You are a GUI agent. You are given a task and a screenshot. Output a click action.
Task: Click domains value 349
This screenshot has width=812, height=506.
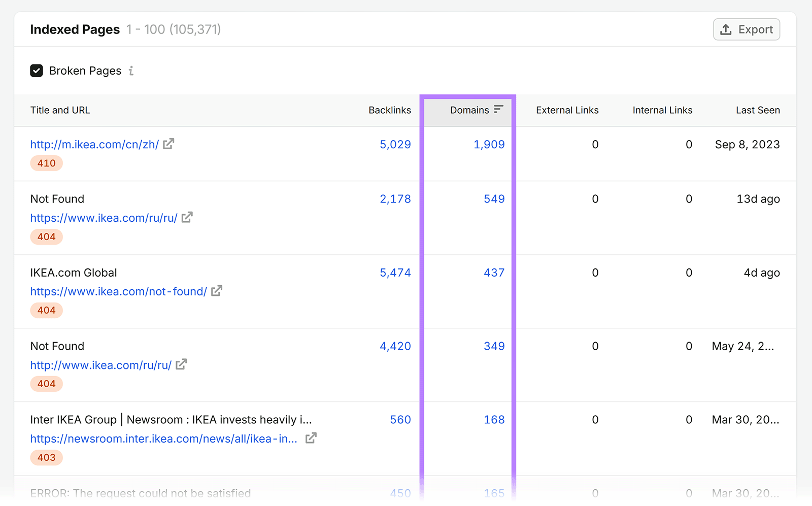pyautogui.click(x=494, y=346)
